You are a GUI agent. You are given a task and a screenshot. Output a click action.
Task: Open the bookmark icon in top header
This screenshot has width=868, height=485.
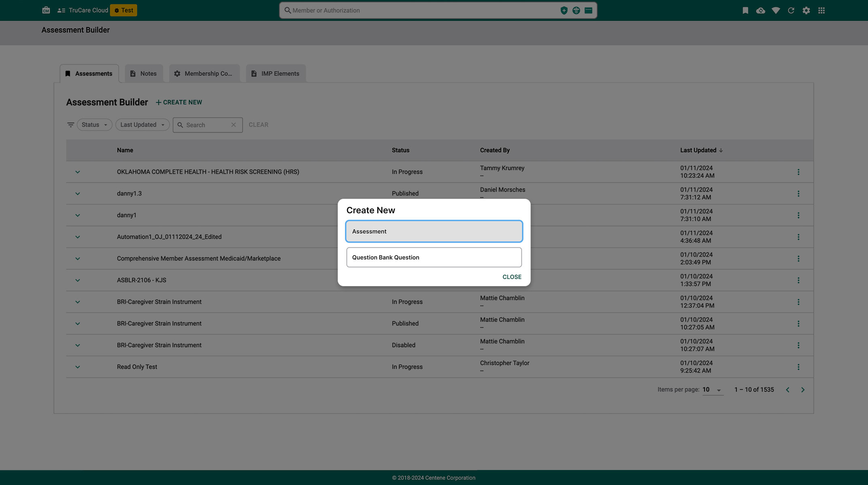[x=745, y=11]
